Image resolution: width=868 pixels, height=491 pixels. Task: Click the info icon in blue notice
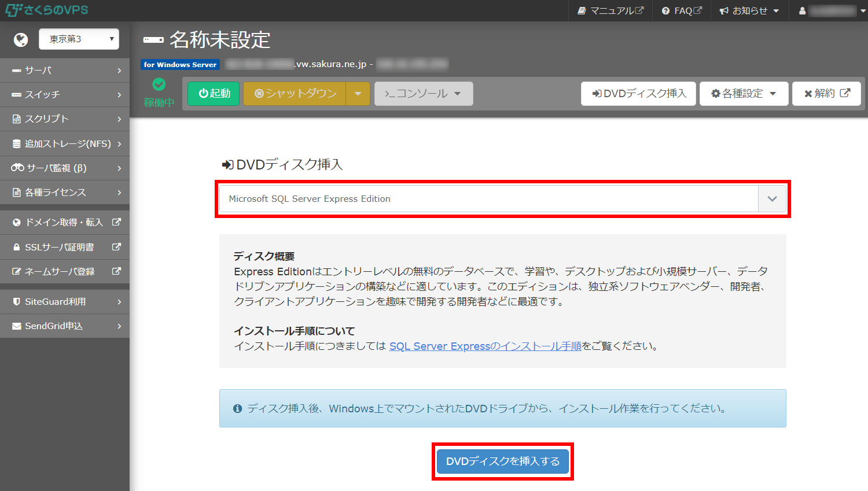click(237, 408)
